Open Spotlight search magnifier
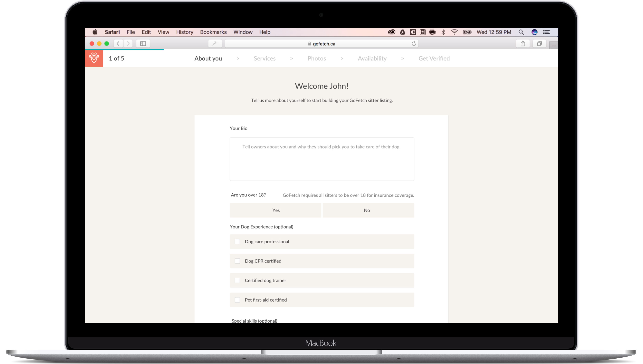Viewport: 643px width, 364px height. [x=521, y=32]
